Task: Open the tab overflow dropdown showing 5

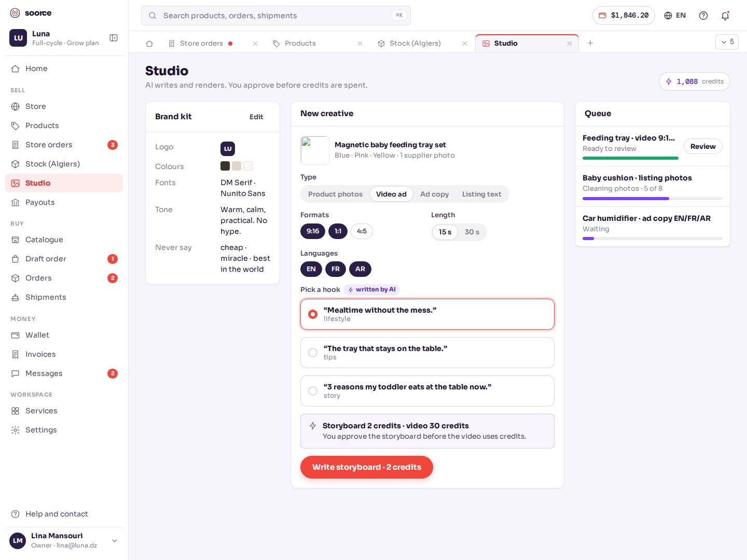Action: pos(727,42)
